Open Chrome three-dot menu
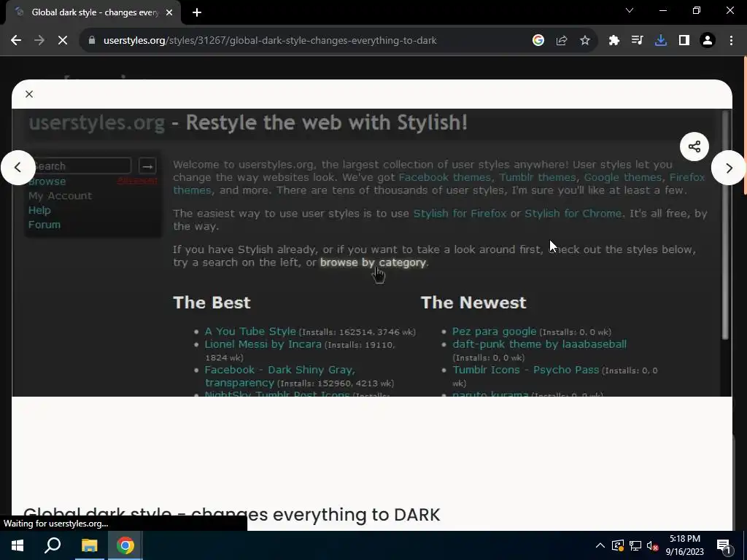This screenshot has height=560, width=747. (731, 41)
